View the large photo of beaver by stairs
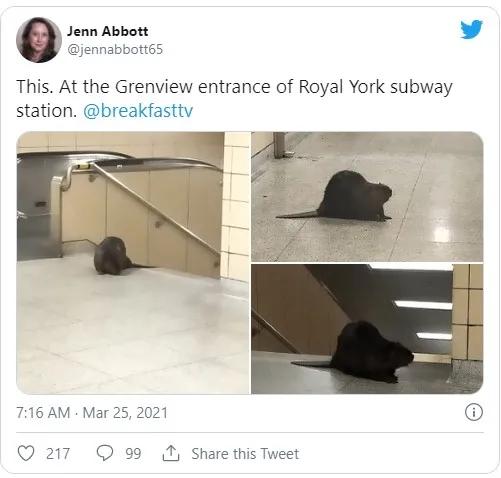501x478 pixels. (x=133, y=263)
